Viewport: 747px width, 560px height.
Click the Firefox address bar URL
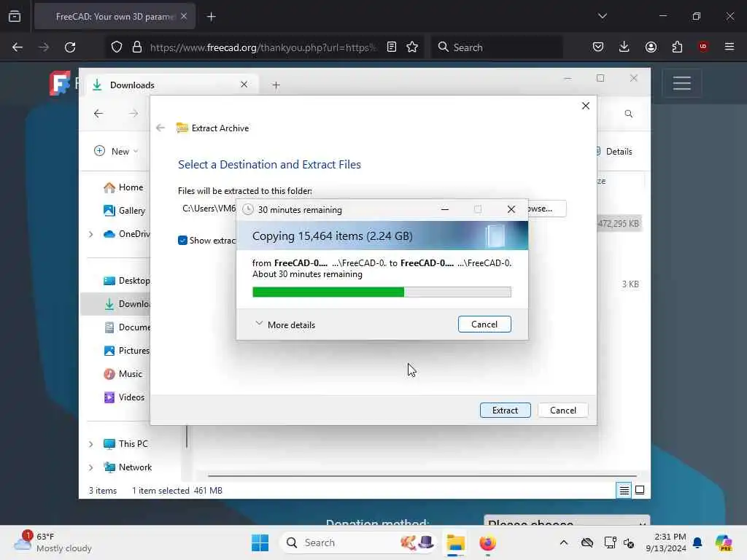pyautogui.click(x=263, y=47)
